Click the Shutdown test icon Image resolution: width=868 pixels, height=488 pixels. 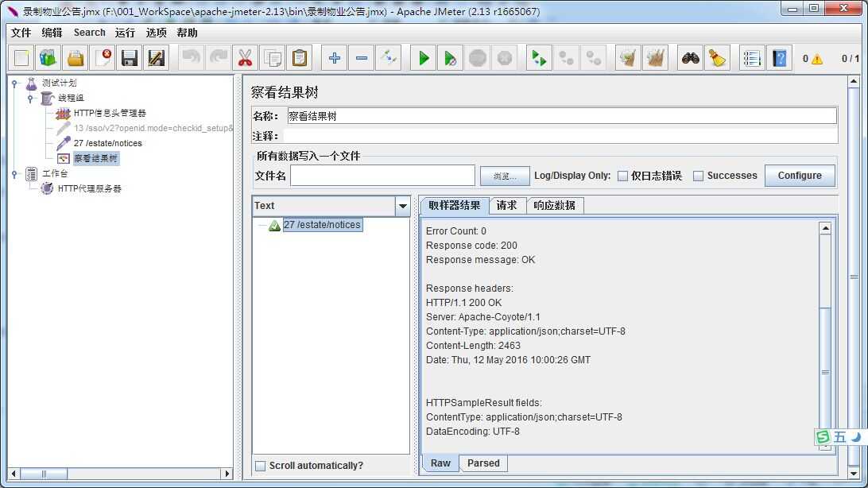505,58
